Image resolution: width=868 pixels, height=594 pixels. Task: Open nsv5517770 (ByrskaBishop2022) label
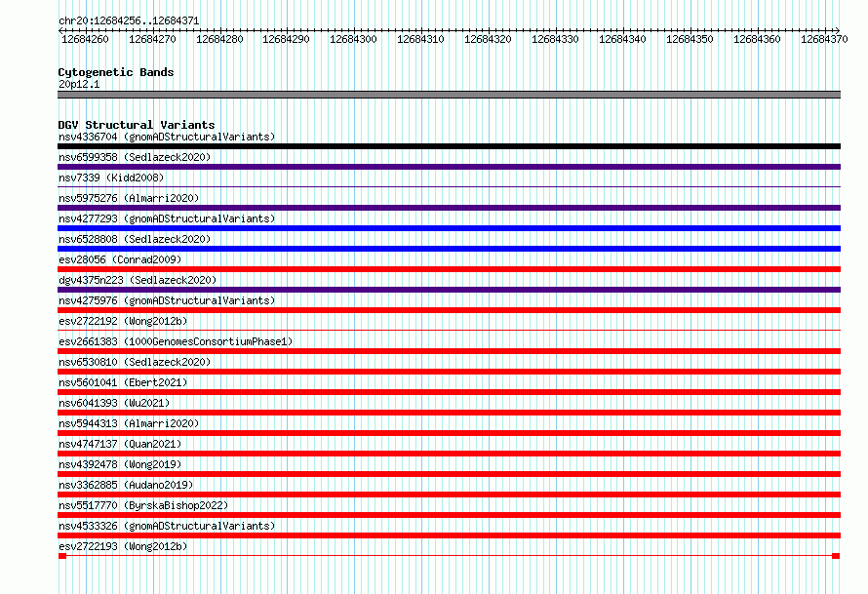[143, 505]
